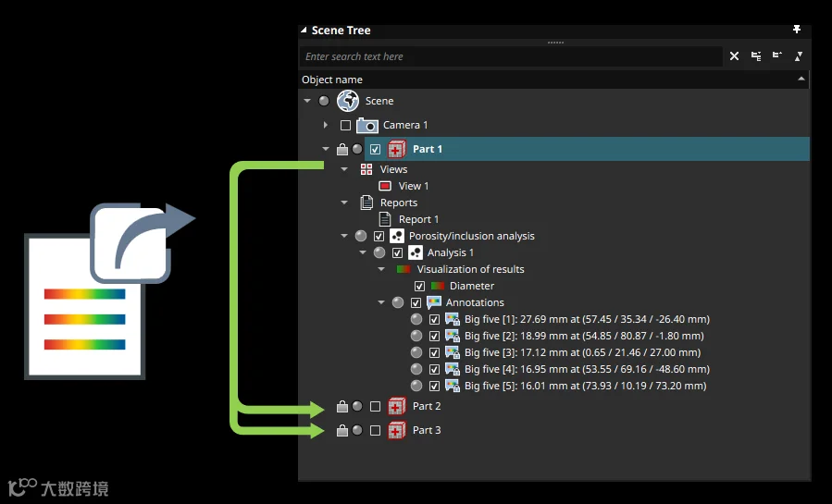This screenshot has width=832, height=504.
Task: Clear search with the X icon
Action: coord(735,56)
